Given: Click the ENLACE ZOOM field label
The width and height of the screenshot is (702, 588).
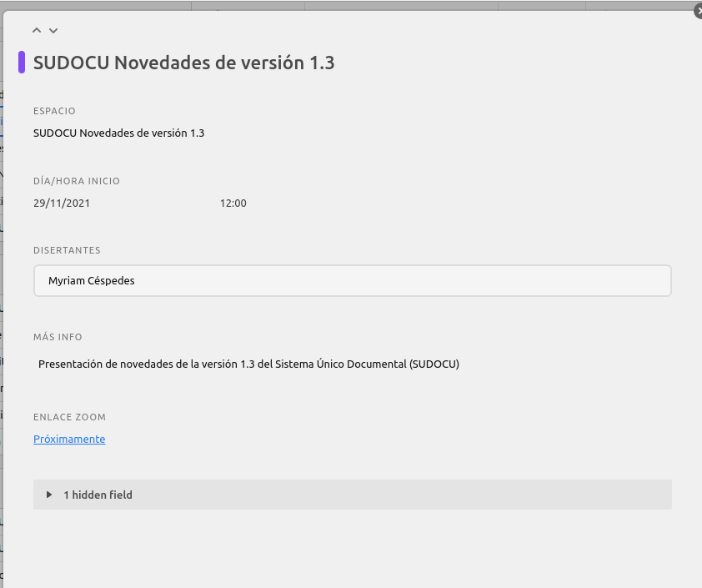Looking at the screenshot, I should (x=70, y=417).
